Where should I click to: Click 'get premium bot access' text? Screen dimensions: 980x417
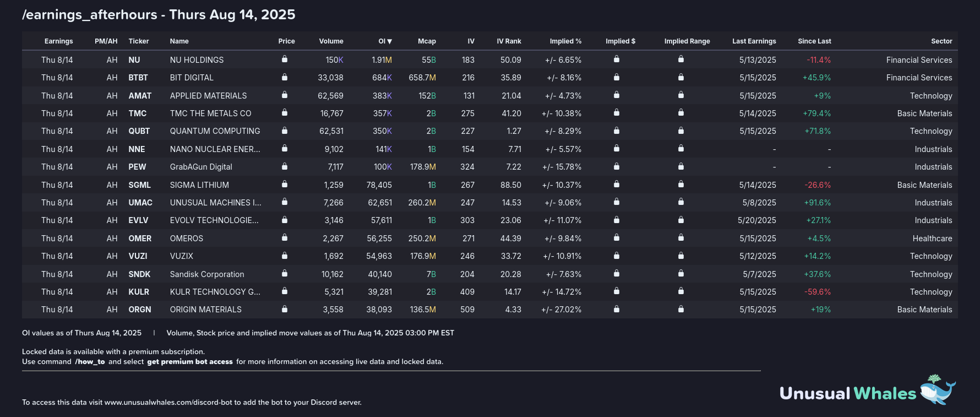tap(190, 362)
